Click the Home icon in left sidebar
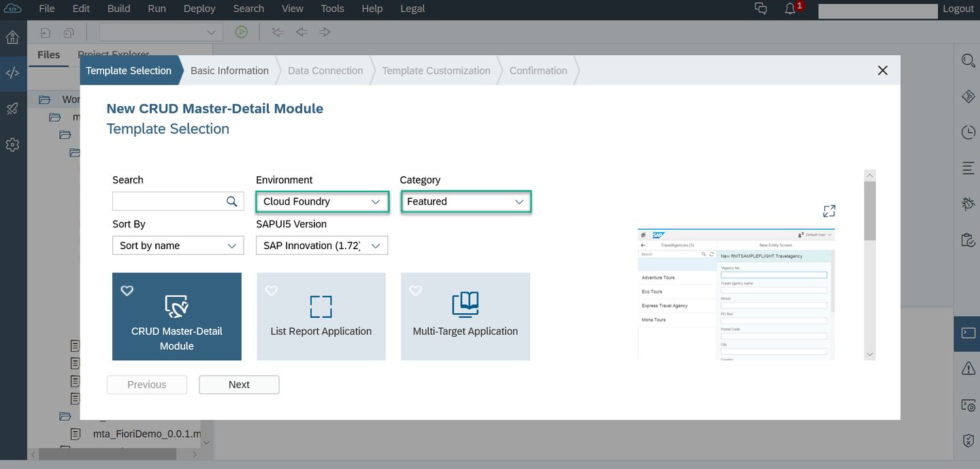This screenshot has height=469, width=980. click(12, 37)
